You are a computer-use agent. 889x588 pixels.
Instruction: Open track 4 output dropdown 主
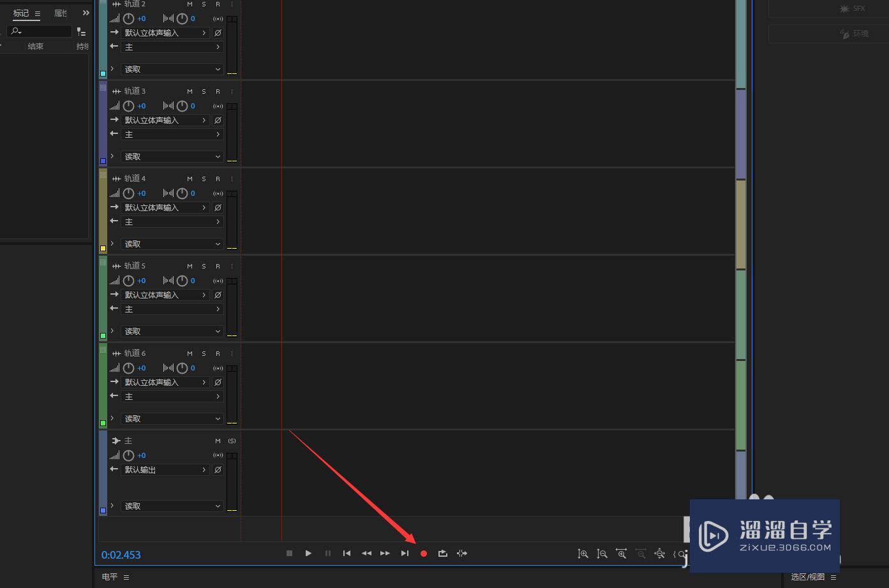tap(172, 222)
